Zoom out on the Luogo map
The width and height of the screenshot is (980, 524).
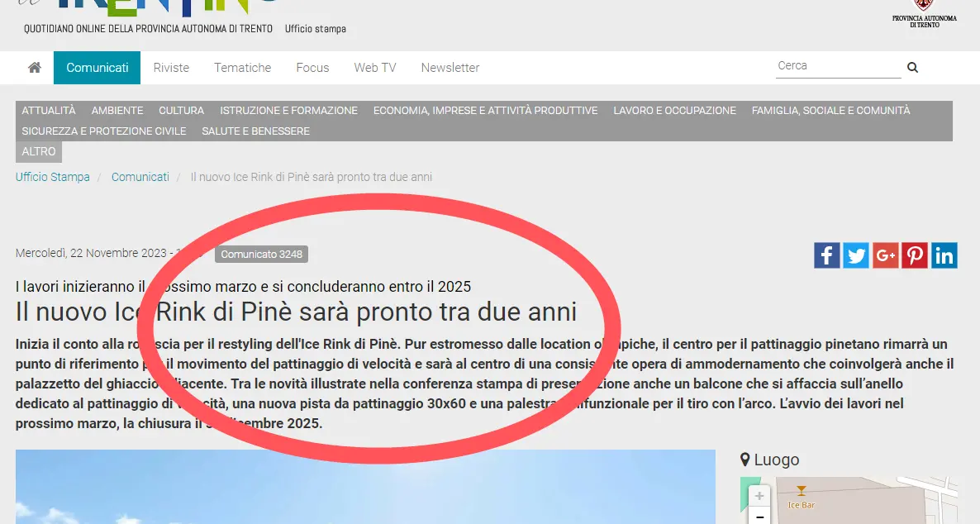click(x=759, y=517)
